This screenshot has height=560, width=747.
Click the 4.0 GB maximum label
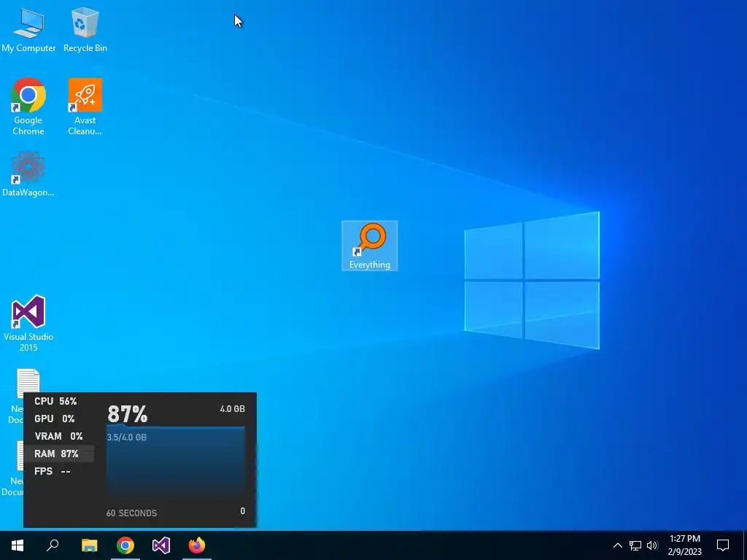[233, 408]
